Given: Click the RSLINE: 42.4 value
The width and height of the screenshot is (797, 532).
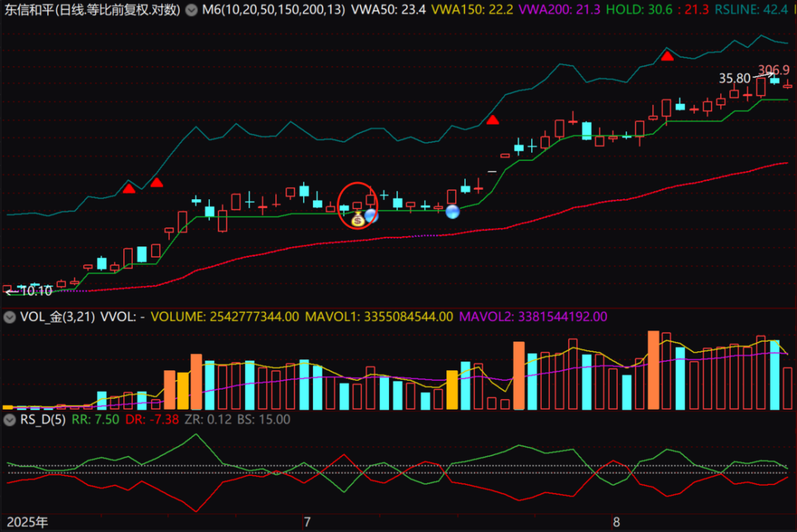Looking at the screenshot, I should 751,10.
